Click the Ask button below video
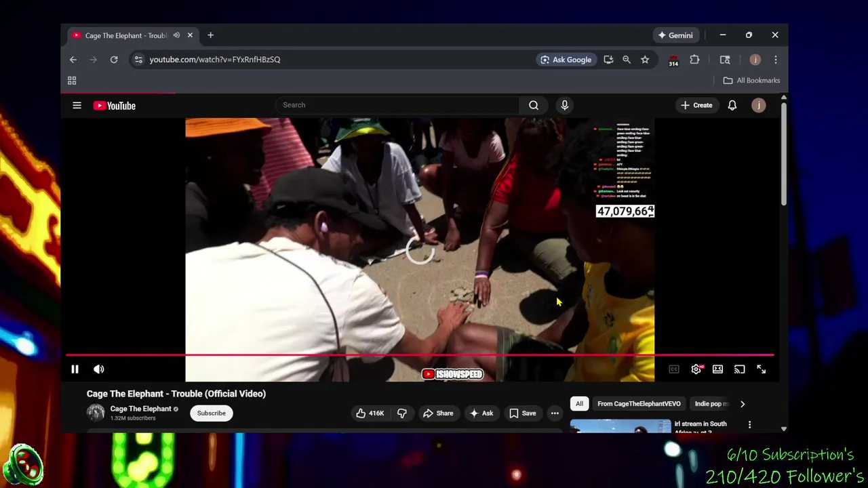Screen dimensions: 868x488 (481, 413)
